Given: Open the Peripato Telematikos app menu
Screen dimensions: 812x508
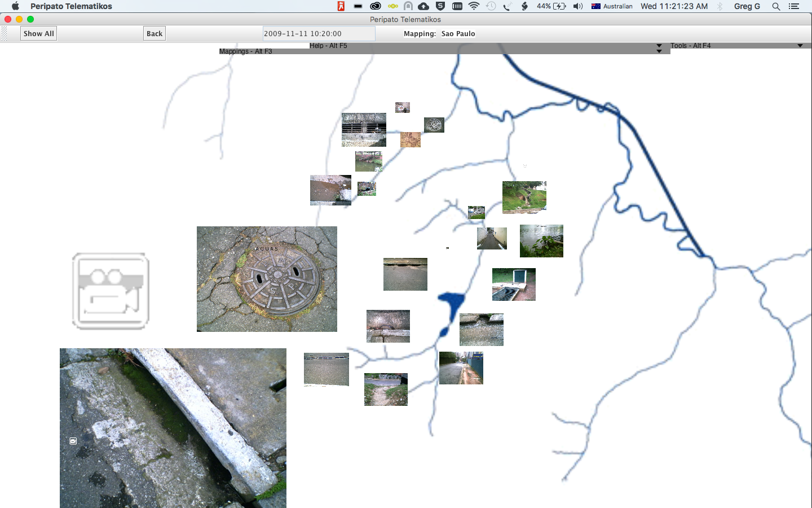Looking at the screenshot, I should click(71, 6).
